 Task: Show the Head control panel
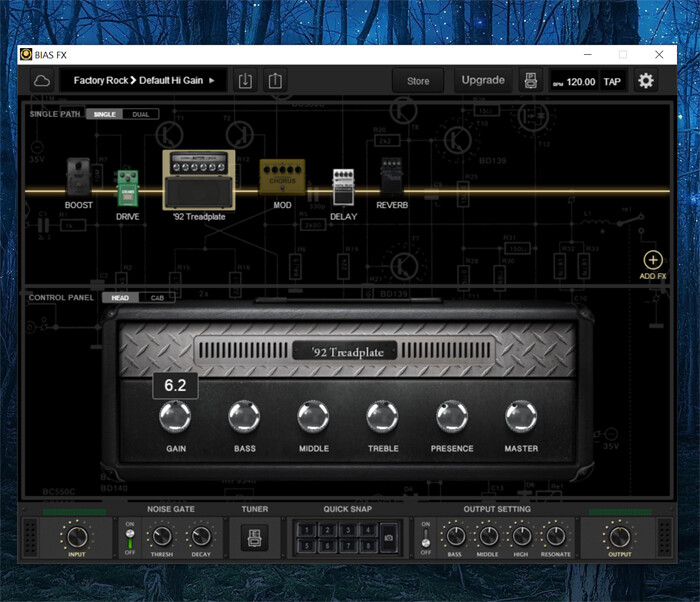click(x=120, y=298)
